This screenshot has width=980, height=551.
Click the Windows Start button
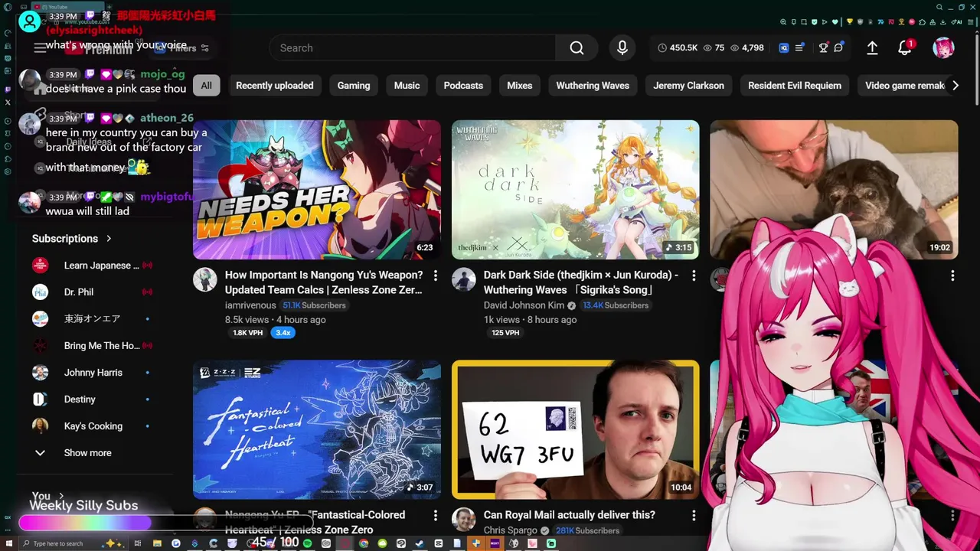point(8,543)
